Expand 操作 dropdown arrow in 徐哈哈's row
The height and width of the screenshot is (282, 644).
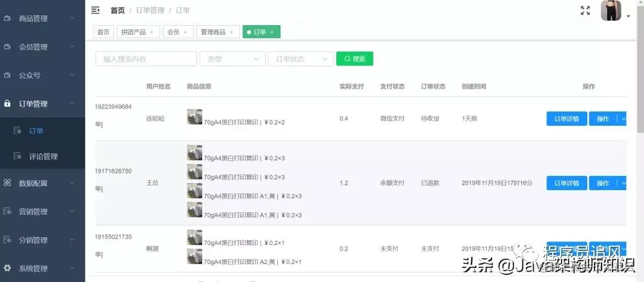point(623,119)
